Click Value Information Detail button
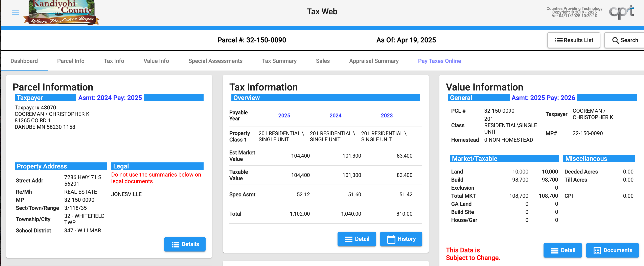This screenshot has height=266, width=644. pos(562,250)
